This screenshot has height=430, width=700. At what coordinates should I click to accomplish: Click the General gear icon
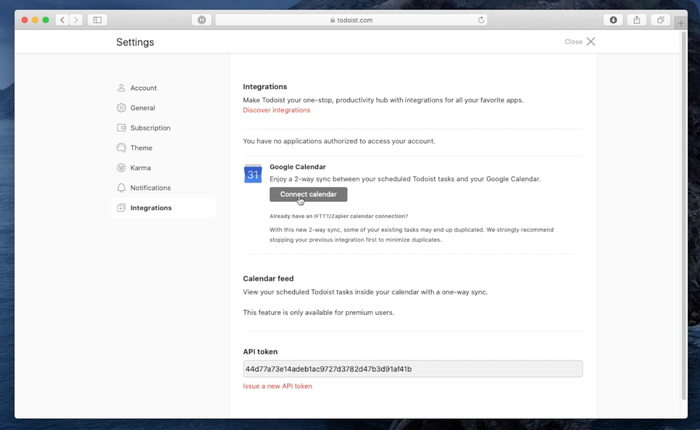click(x=121, y=108)
